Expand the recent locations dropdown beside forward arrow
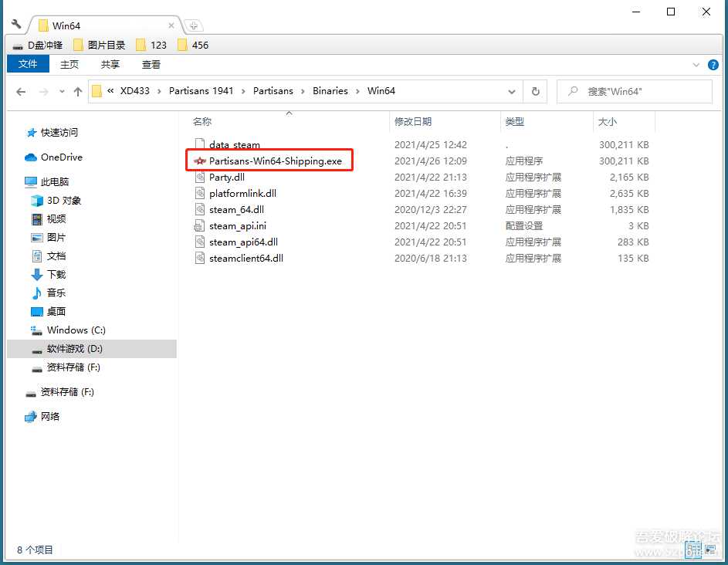Viewport: 728px width, 565px height. pyautogui.click(x=62, y=91)
